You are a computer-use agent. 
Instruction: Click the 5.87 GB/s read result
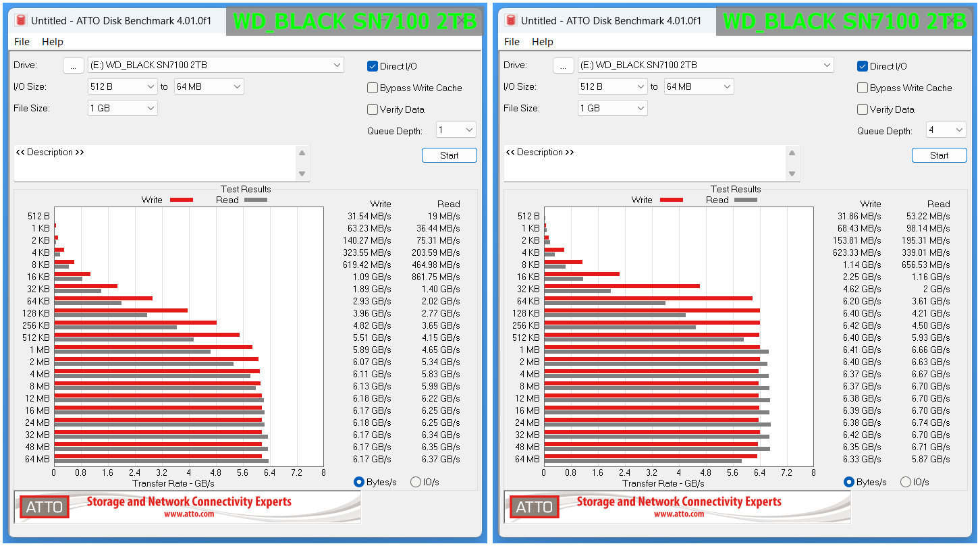coord(931,459)
